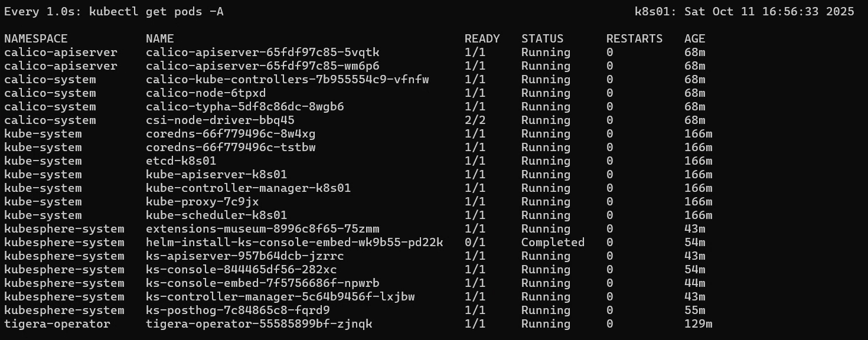868x340 pixels.
Task: Click the extensions-museum-8996c8f65-75zmm pod name
Action: pos(262,229)
